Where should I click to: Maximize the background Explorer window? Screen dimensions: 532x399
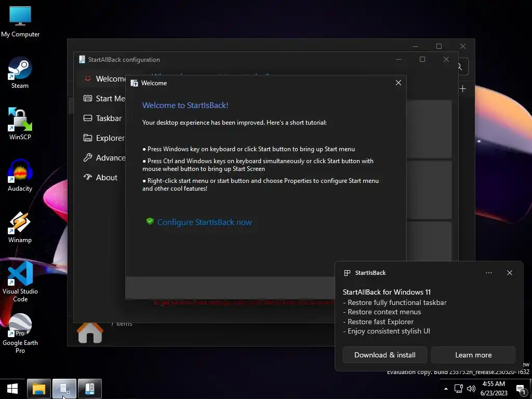click(x=439, y=46)
